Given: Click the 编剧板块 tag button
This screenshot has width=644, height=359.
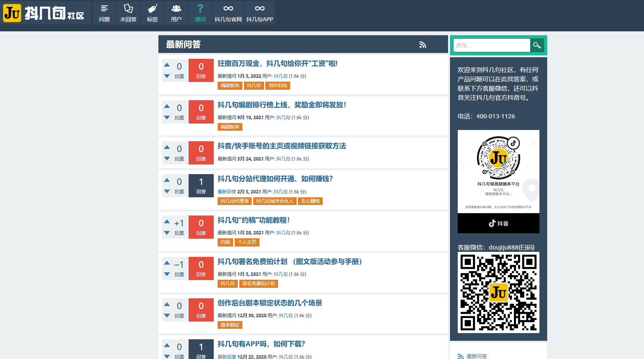Looking at the screenshot, I should [230, 85].
